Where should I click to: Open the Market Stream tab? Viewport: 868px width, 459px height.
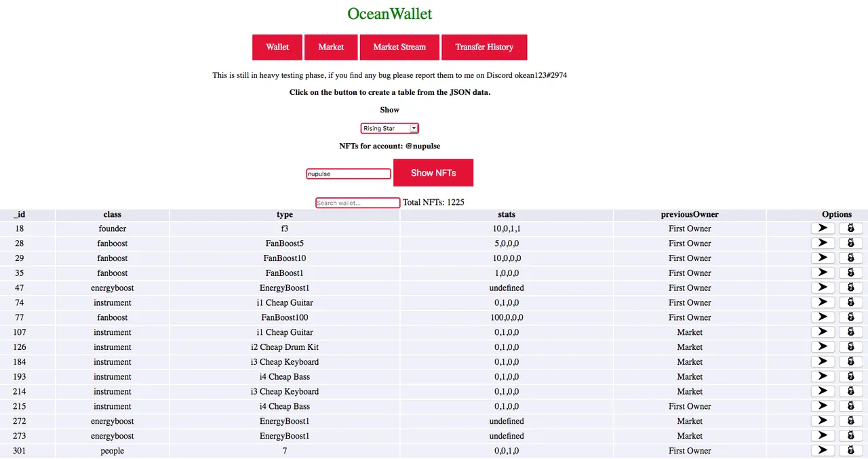(399, 47)
